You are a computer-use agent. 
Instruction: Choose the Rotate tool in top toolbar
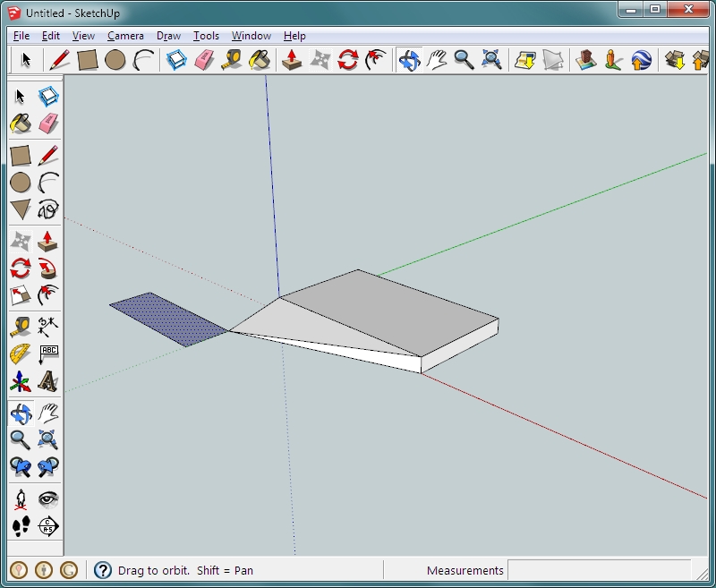[347, 60]
